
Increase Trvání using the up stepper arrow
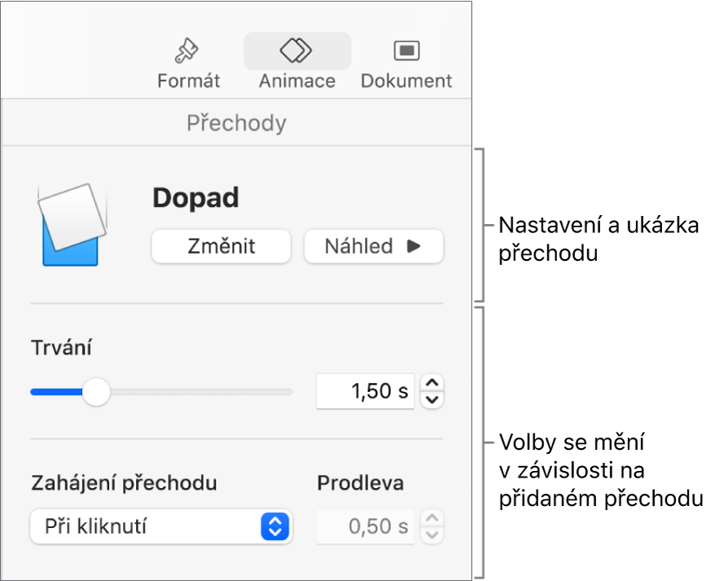point(433,383)
